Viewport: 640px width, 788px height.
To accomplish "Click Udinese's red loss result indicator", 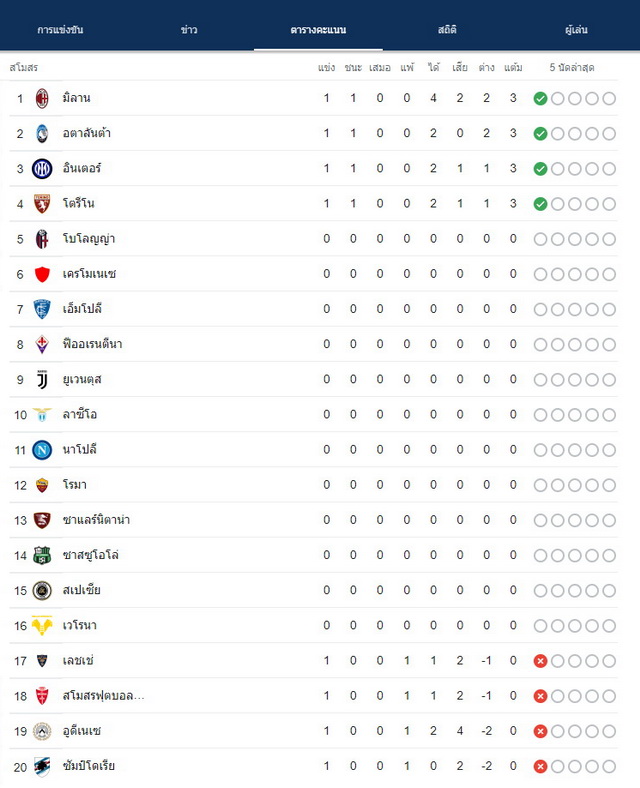I will pyautogui.click(x=540, y=731).
